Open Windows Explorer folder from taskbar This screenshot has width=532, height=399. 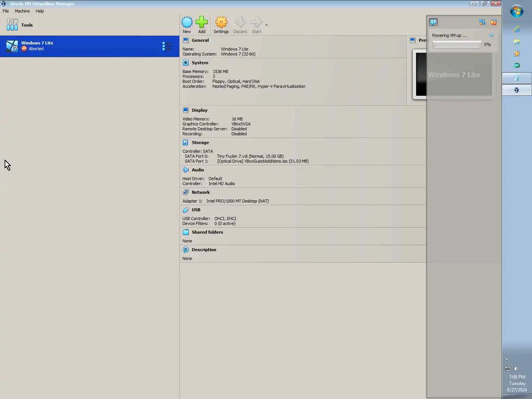(517, 42)
